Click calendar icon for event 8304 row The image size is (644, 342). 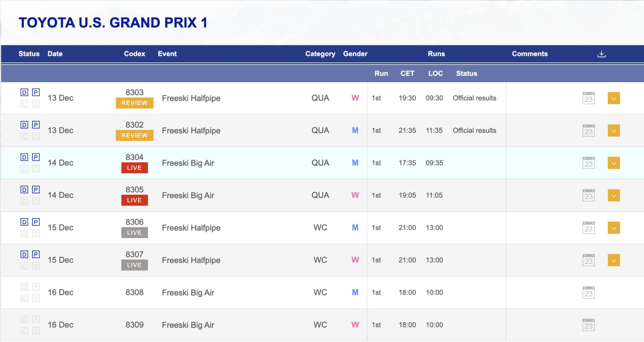(x=588, y=163)
